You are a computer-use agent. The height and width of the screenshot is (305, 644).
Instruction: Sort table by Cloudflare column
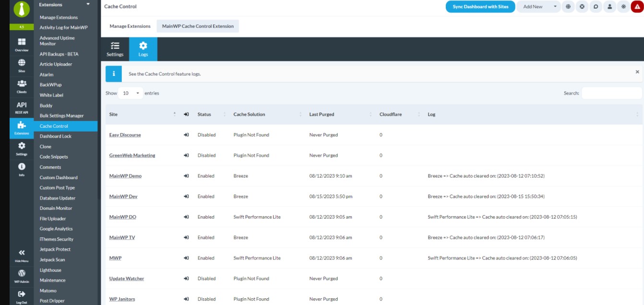tap(399, 114)
